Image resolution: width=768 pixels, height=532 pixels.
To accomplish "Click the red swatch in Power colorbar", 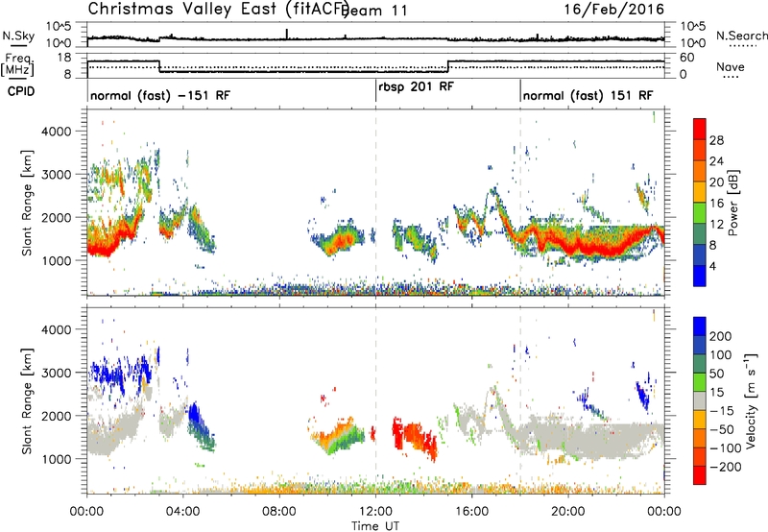I will [700, 130].
